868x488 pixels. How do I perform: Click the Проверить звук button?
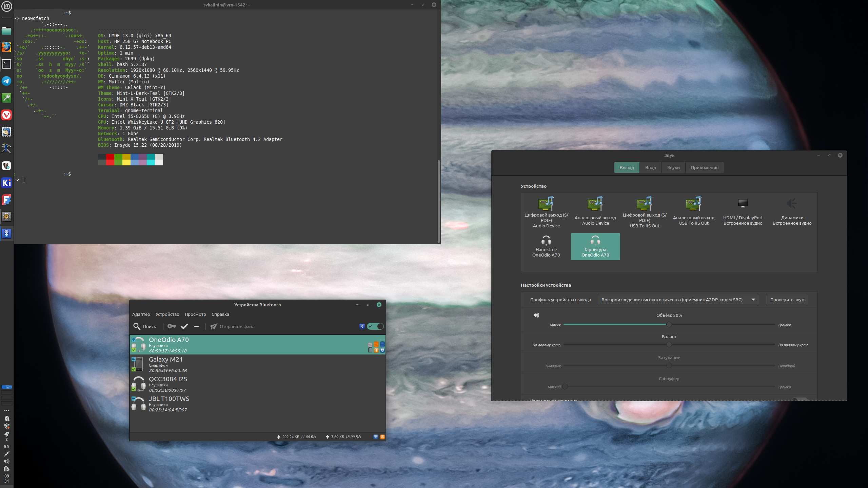pos(787,300)
